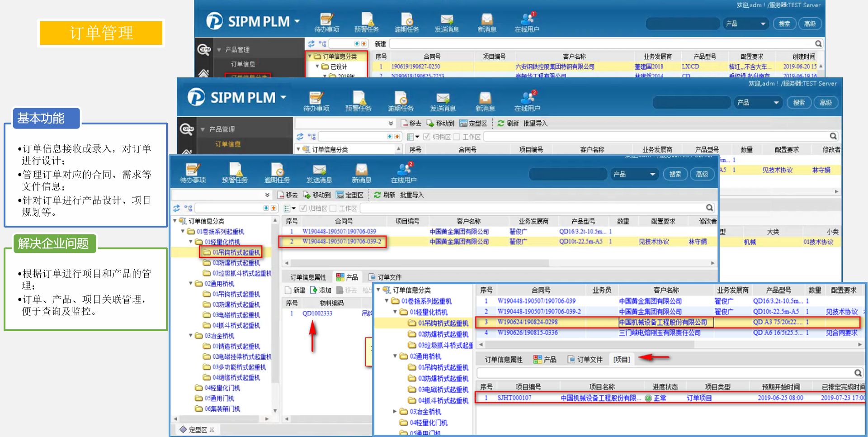
Task: Click 批量导入 in the frontmost window toolbar
Action: tap(411, 195)
